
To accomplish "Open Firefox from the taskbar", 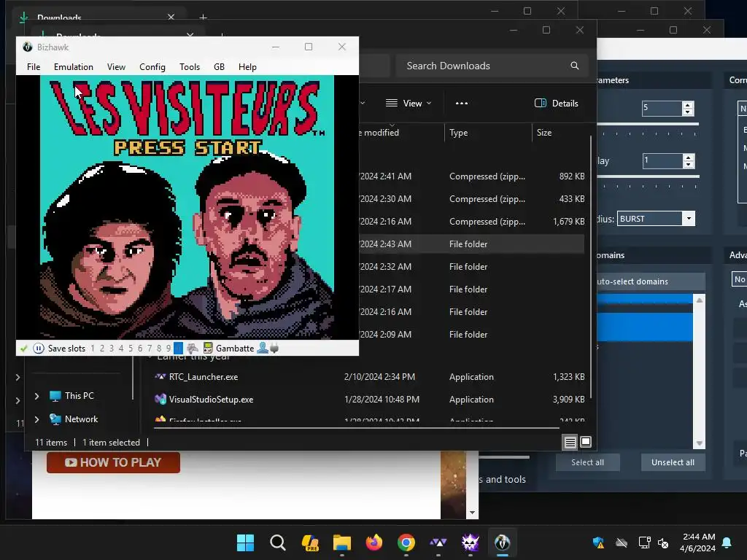I will tap(374, 542).
